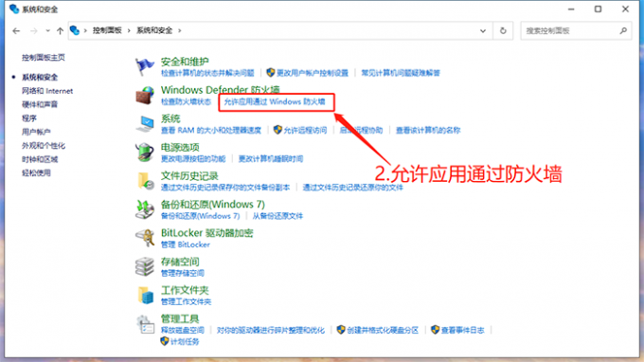Click the 存储空间 drives icon
Viewport: 644px width, 362px height.
[x=145, y=266]
